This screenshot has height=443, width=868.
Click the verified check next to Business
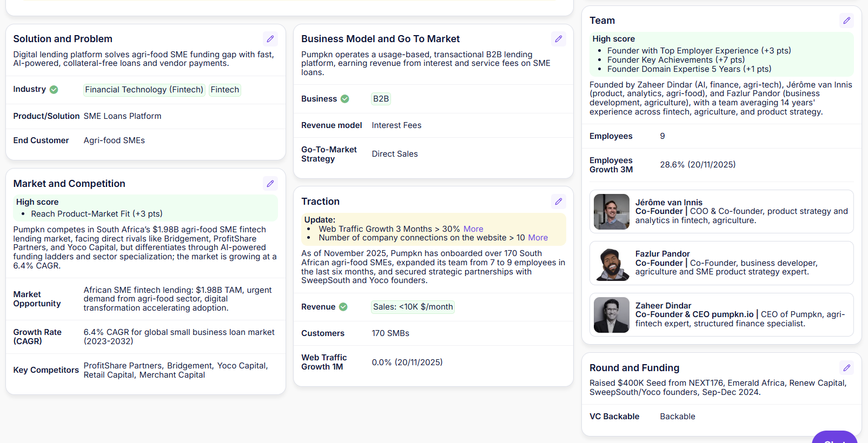click(345, 99)
